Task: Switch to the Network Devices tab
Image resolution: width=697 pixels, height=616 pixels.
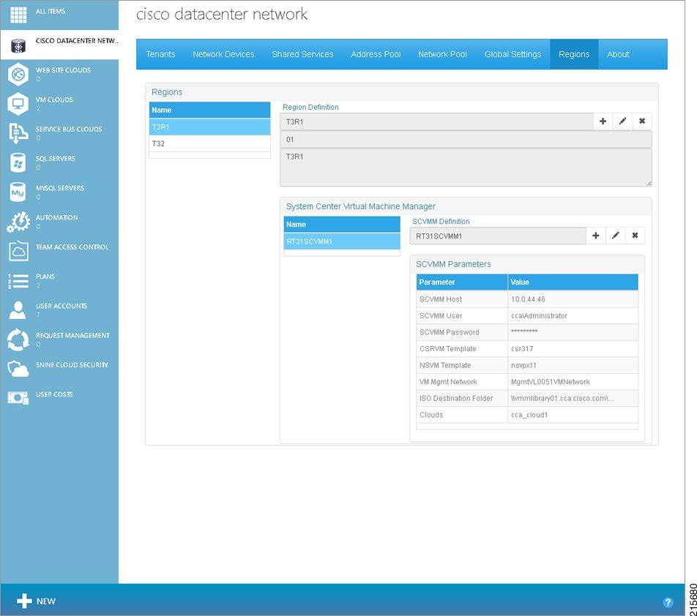Action: tap(224, 54)
